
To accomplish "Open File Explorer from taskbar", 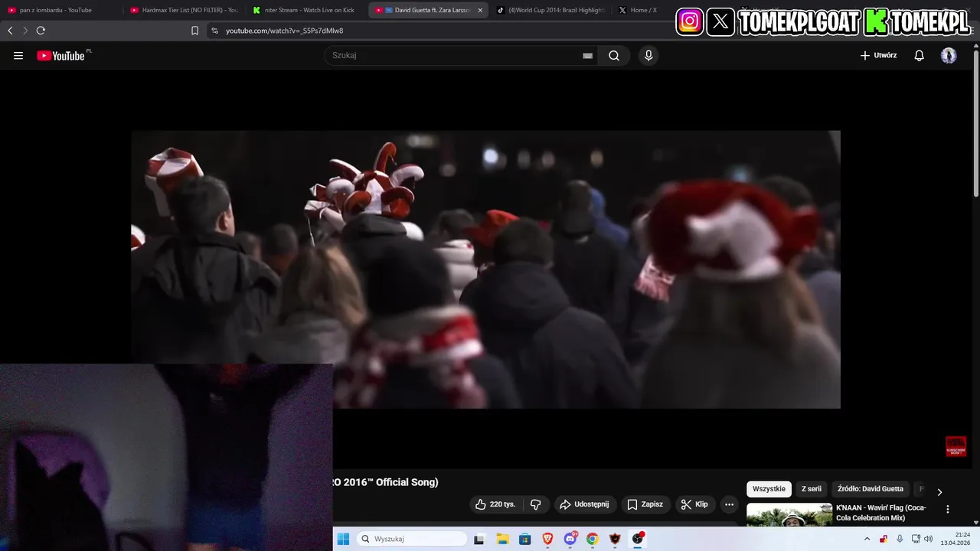I will (x=502, y=539).
